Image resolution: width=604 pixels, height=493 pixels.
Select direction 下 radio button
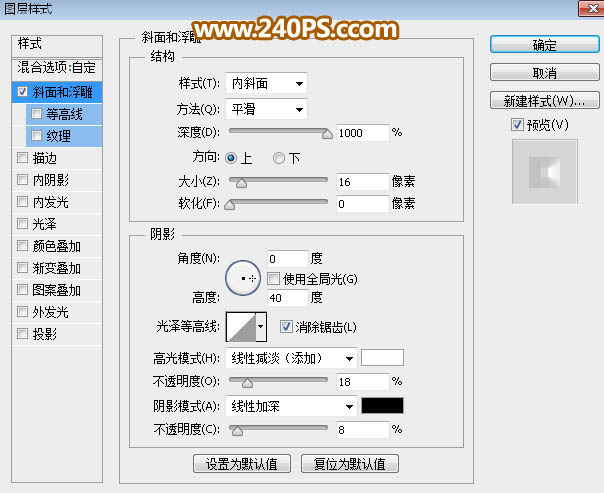pyautogui.click(x=279, y=158)
